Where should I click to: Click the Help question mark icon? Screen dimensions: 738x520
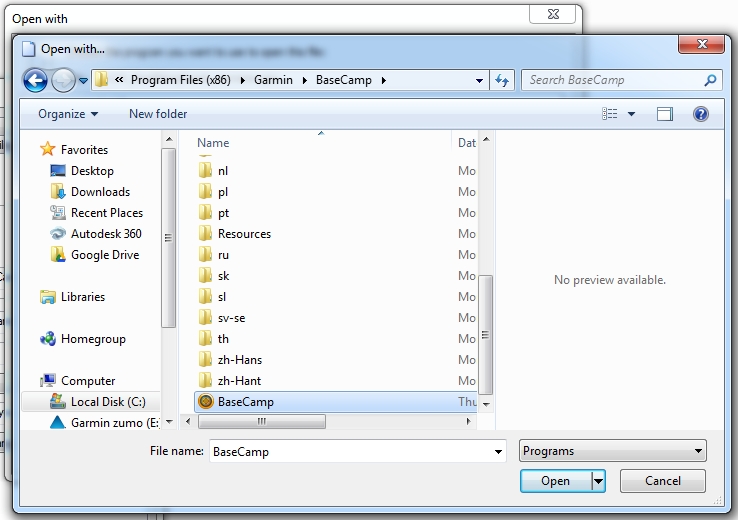click(700, 114)
